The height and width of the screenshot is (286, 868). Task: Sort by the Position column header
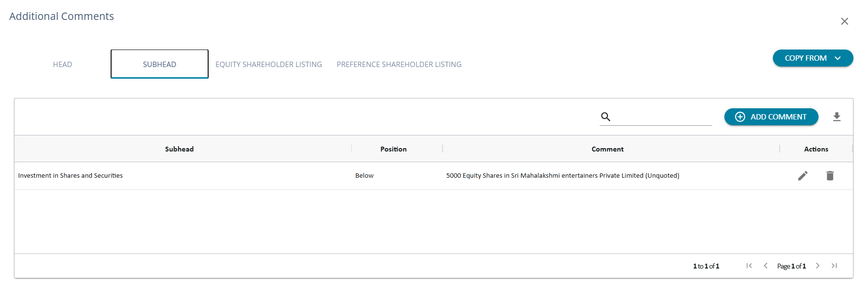tap(393, 149)
